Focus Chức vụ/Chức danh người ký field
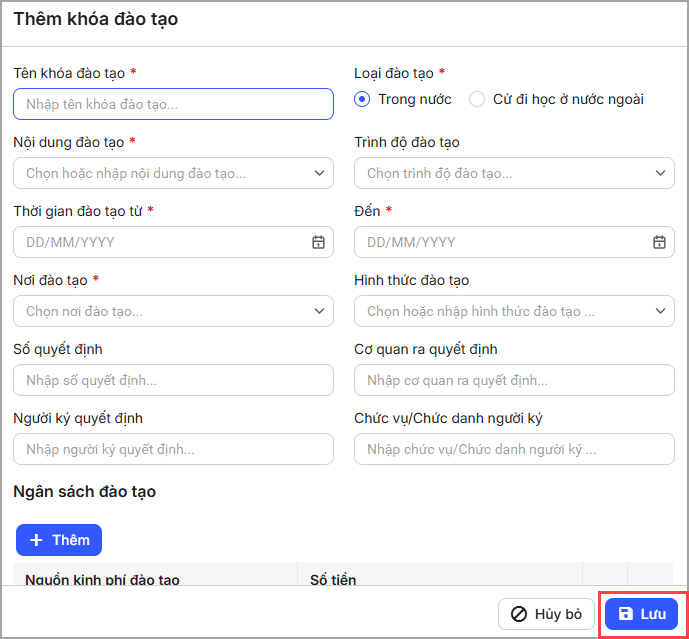Viewport: 689px width, 639px height. (x=514, y=449)
